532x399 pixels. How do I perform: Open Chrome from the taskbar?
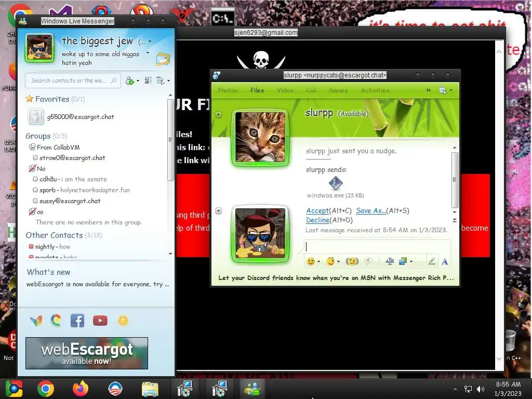tap(46, 389)
